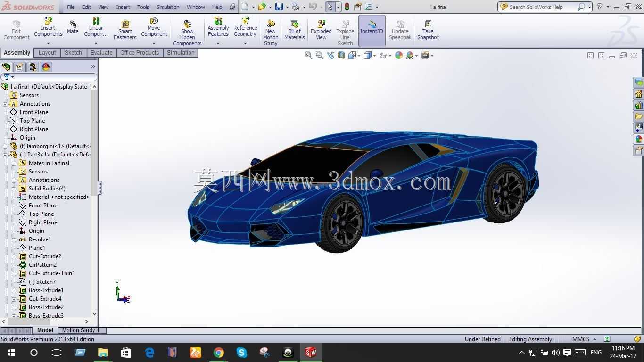The height and width of the screenshot is (362, 644).
Task: Open the MMGS unit system menu
Action: click(584, 339)
